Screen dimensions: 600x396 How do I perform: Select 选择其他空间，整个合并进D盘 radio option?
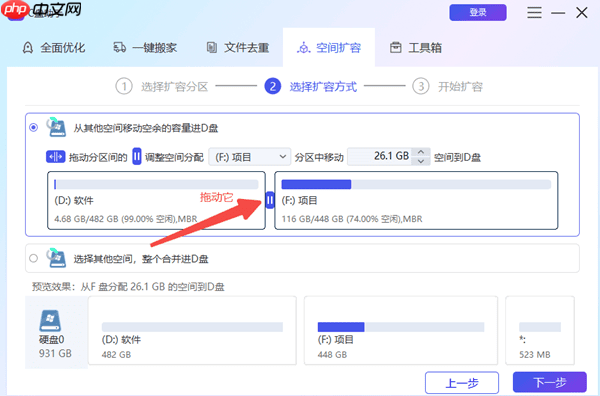coord(34,258)
